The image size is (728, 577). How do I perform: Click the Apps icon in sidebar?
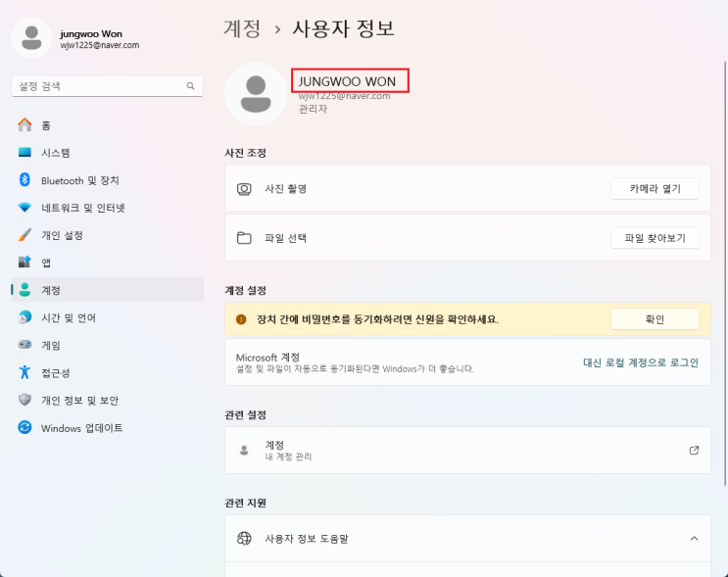pyautogui.click(x=24, y=262)
